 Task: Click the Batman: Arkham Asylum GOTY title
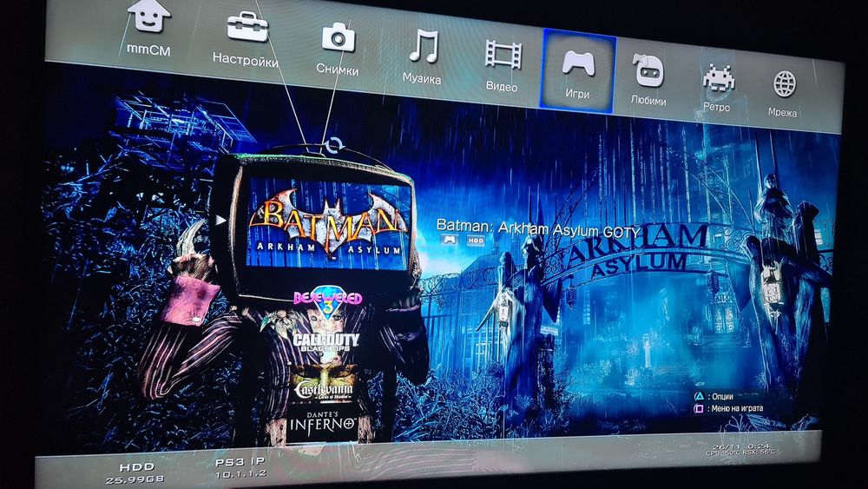pyautogui.click(x=537, y=228)
